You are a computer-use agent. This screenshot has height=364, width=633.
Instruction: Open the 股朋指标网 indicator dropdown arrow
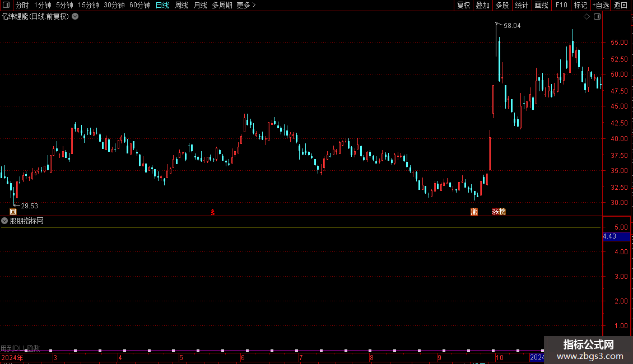tap(4, 221)
